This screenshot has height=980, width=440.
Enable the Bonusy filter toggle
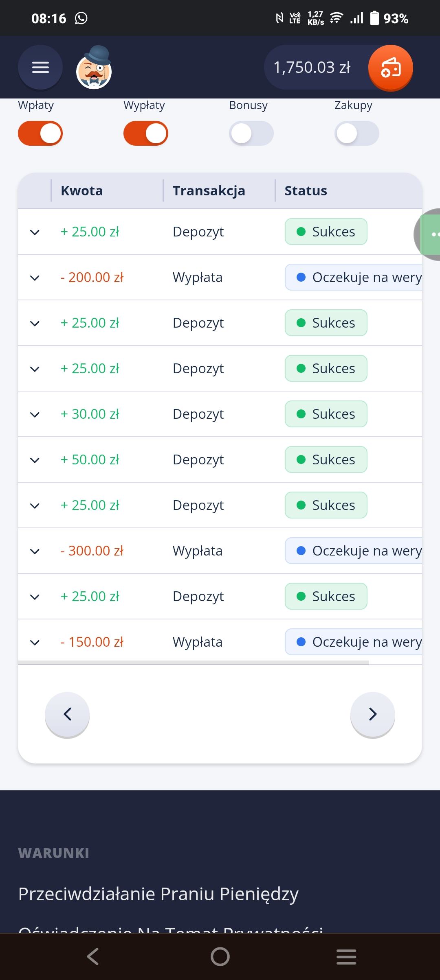251,133
